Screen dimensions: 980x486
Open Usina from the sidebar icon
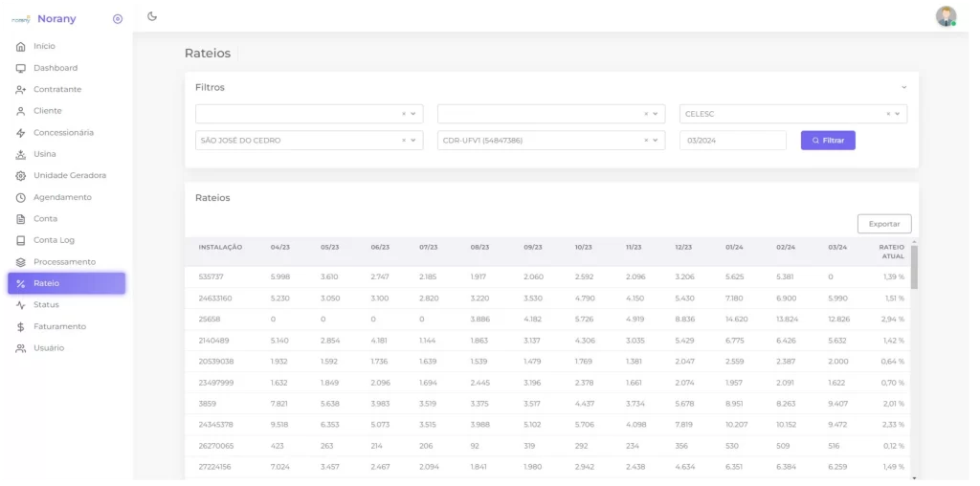click(21, 154)
